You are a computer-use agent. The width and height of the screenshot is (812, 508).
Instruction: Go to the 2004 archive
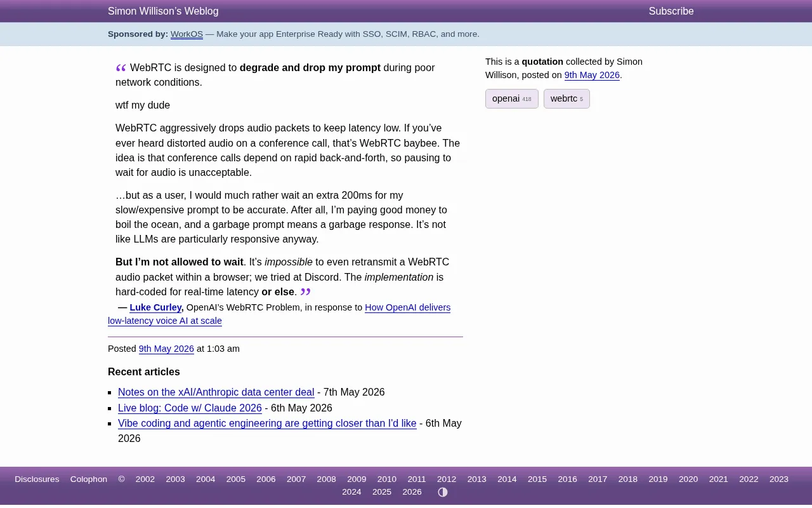(206, 479)
